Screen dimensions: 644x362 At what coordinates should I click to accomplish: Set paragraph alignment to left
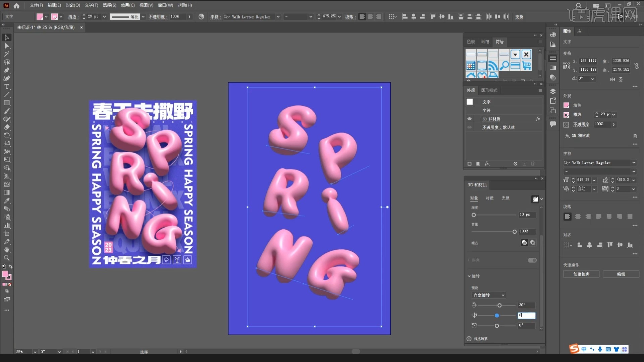click(x=567, y=217)
